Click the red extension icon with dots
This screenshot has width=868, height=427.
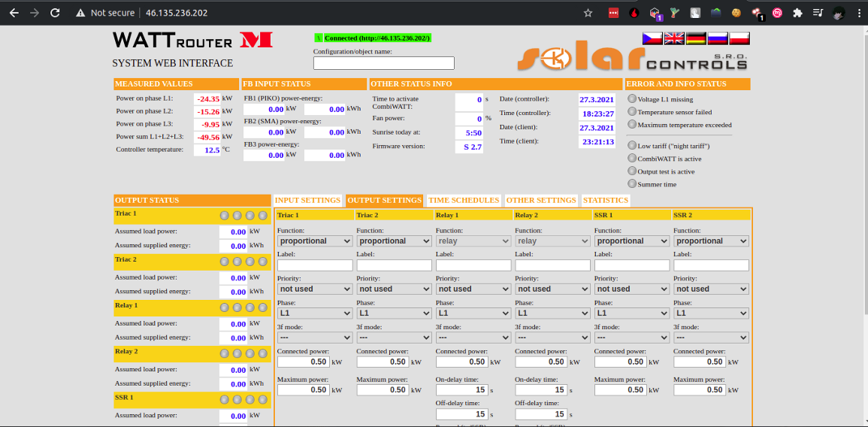click(613, 13)
